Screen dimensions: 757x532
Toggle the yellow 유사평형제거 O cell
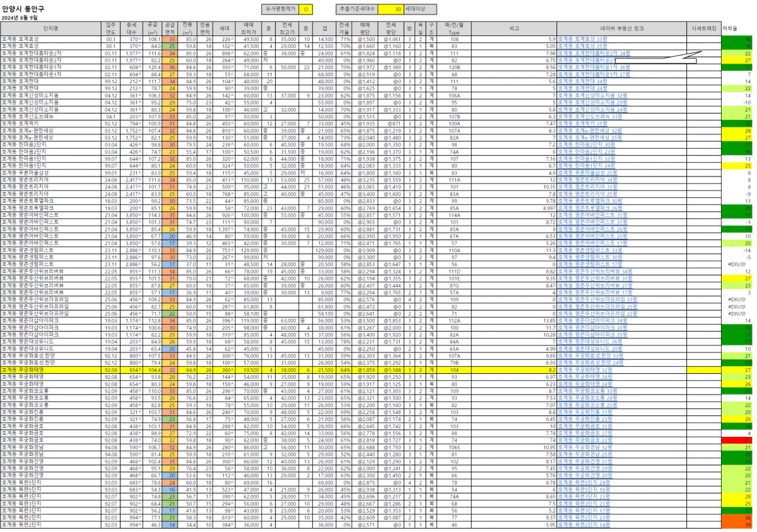pyautogui.click(x=305, y=9)
